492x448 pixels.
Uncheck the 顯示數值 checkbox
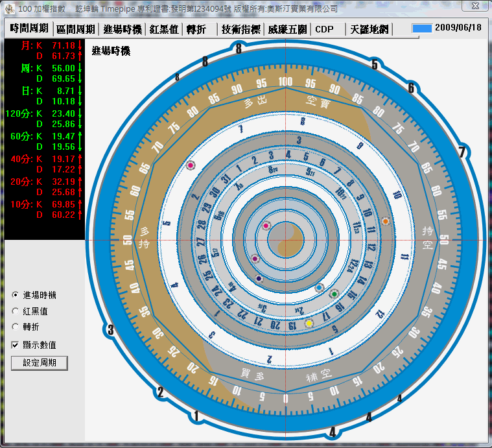15,345
